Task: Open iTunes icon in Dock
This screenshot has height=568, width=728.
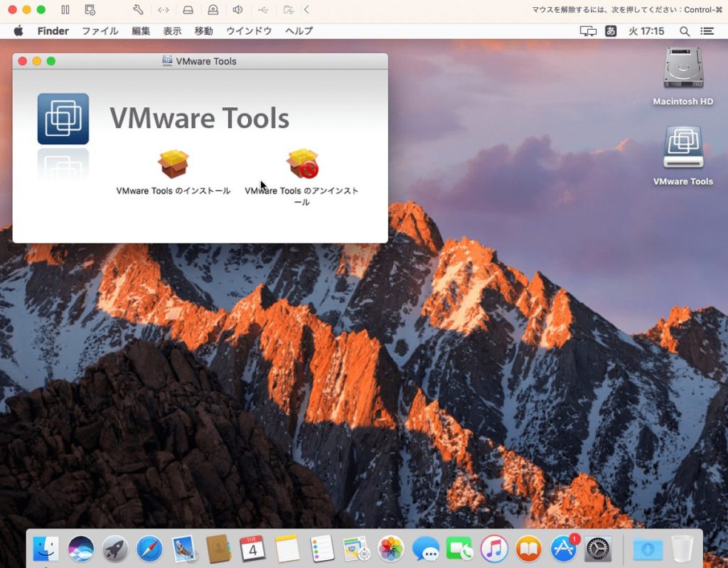Action: pyautogui.click(x=494, y=548)
